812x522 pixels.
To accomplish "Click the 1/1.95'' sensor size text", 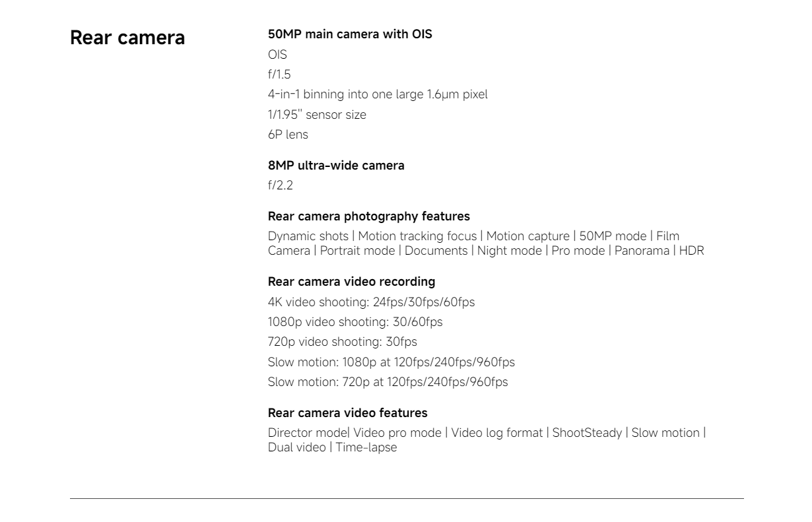I will click(x=317, y=115).
